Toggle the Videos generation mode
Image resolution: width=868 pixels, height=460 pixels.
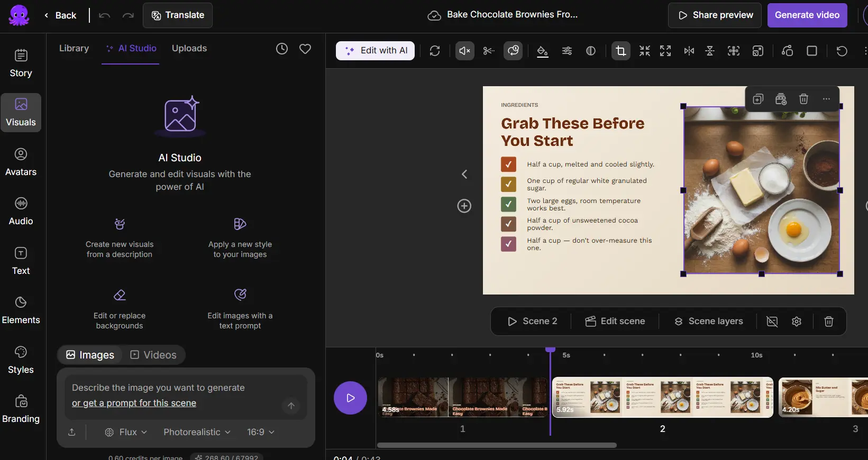click(x=153, y=355)
